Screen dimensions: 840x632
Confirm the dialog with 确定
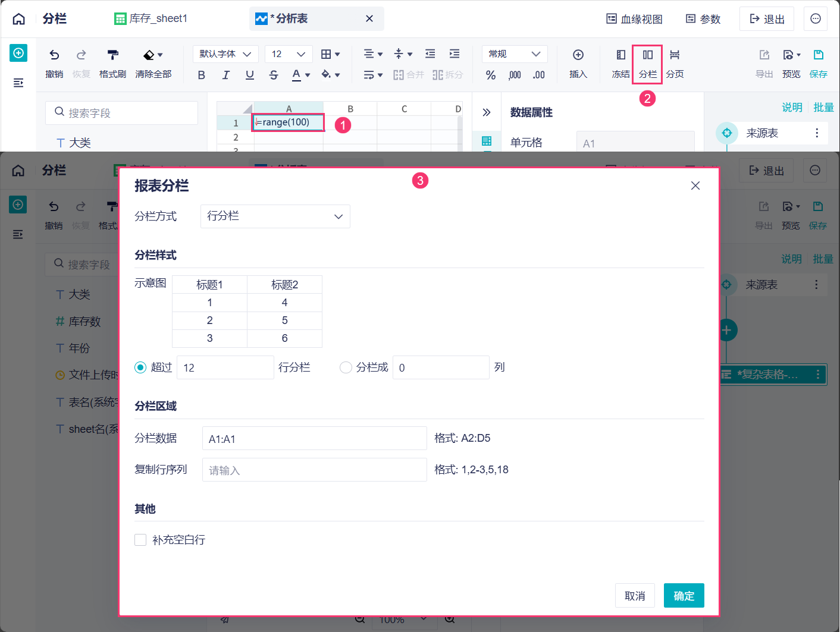684,596
